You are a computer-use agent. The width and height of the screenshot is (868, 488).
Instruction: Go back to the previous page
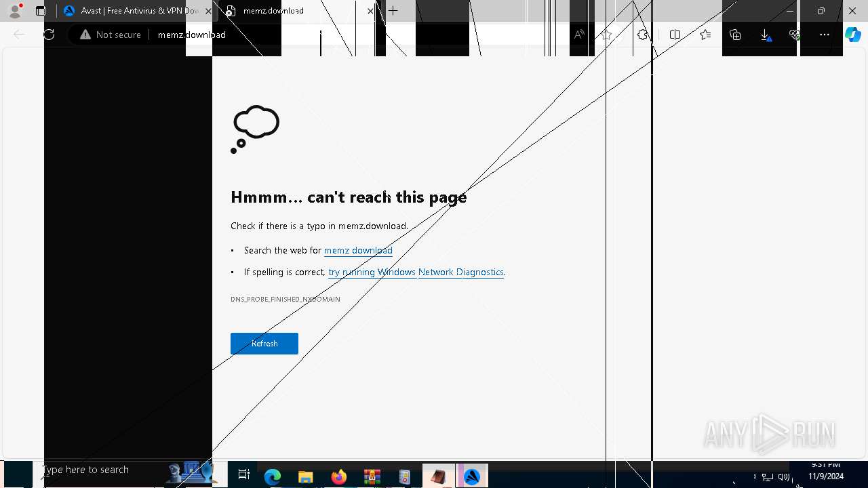click(19, 35)
